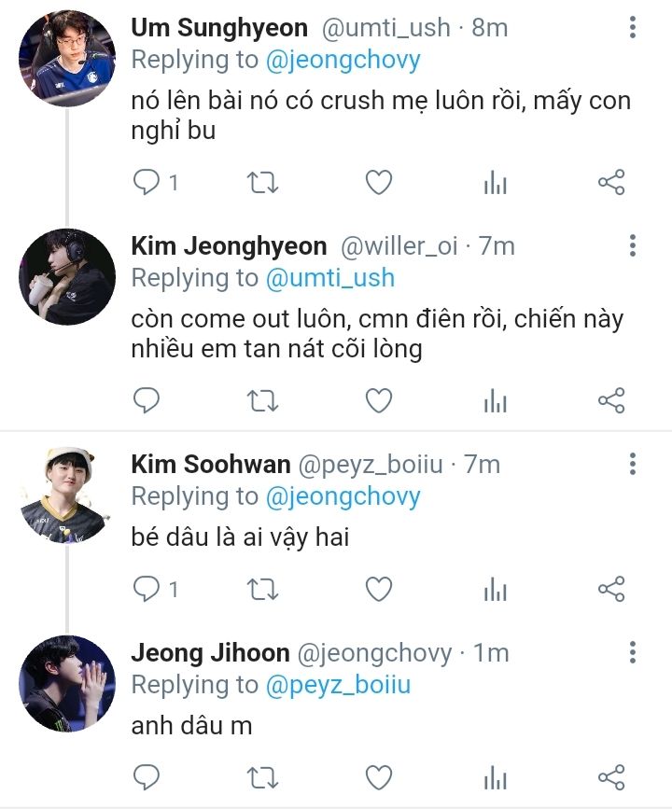The image size is (672, 809).
Task: Share Kim Soohwan's tweet
Action: click(x=610, y=589)
